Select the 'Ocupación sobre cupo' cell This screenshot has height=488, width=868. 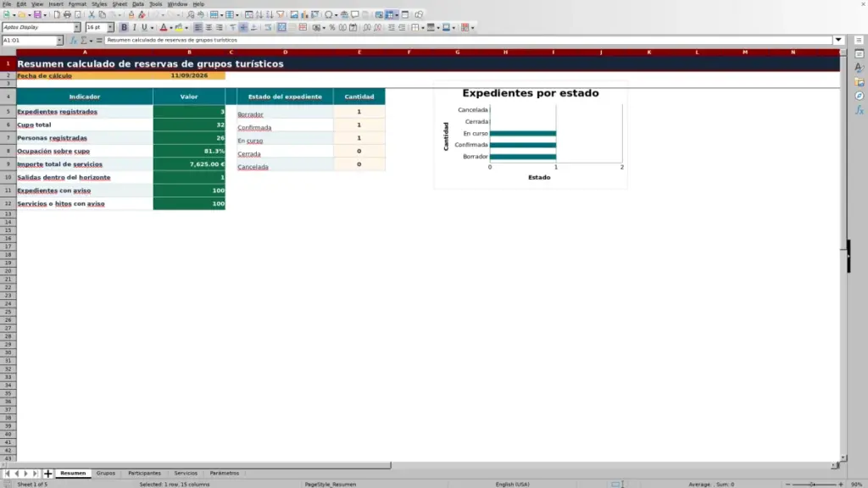84,151
